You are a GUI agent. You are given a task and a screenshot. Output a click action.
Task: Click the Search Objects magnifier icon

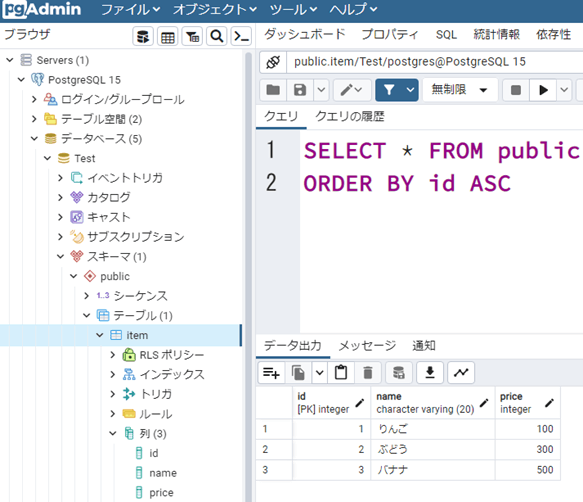(216, 36)
